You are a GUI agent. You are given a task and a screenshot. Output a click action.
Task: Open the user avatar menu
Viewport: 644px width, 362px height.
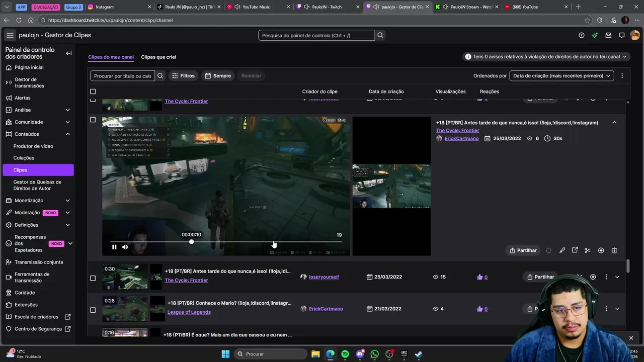[635, 35]
